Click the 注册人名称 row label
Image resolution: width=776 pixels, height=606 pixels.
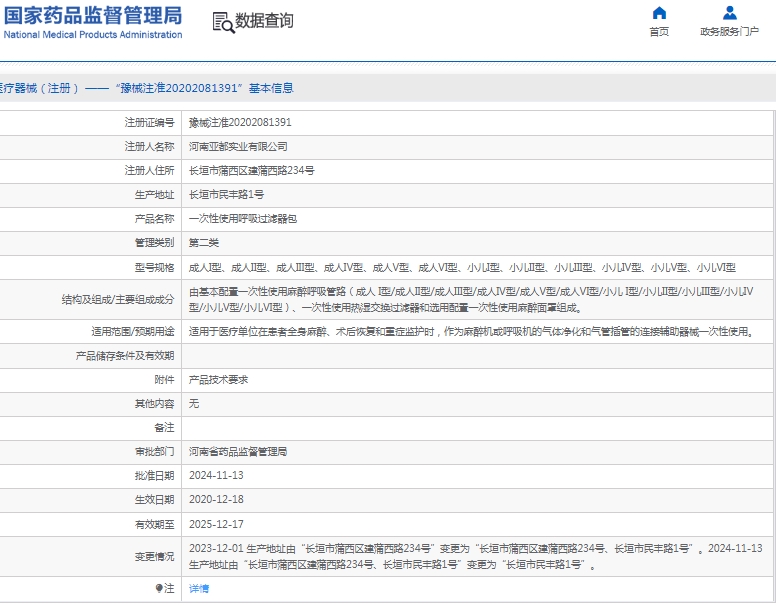click(x=149, y=147)
